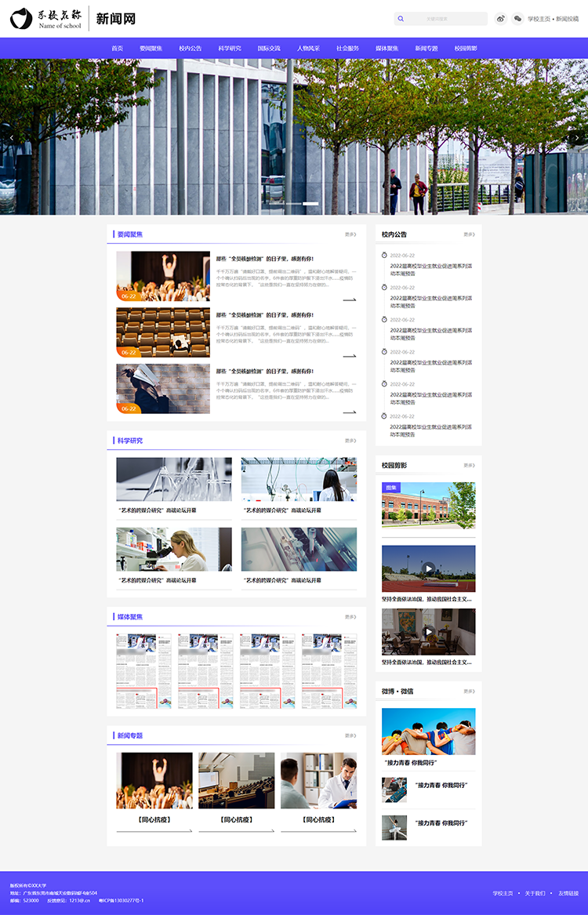Advance banner with the right arrow

tap(577, 137)
